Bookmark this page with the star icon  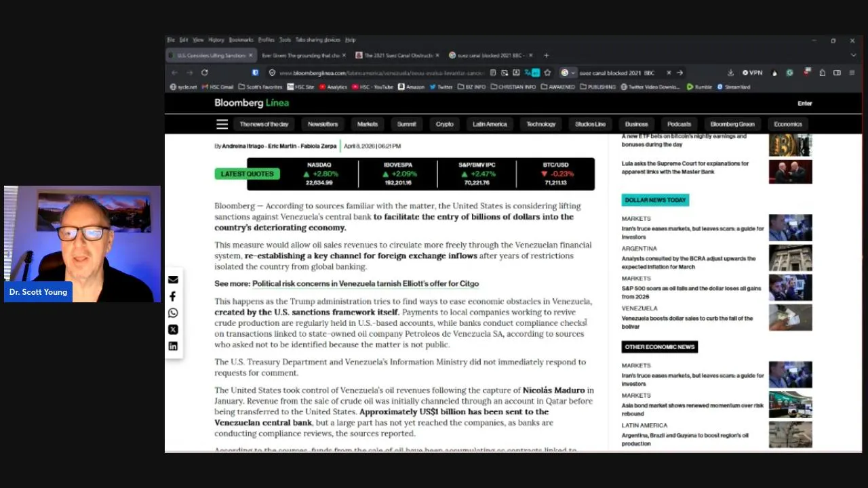(x=547, y=73)
